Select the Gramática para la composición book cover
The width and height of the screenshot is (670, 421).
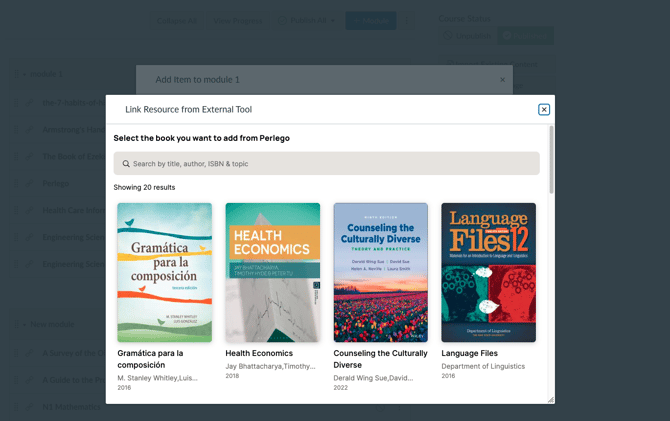[165, 272]
